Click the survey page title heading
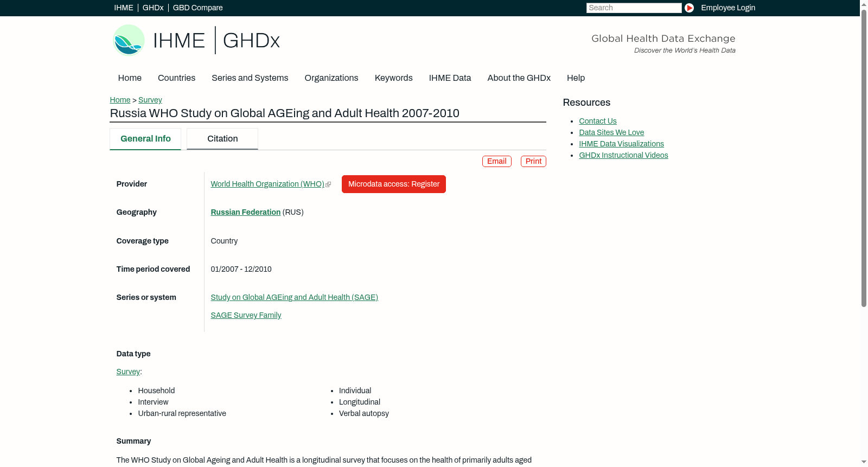Viewport: 868px width, 467px height. click(x=284, y=113)
